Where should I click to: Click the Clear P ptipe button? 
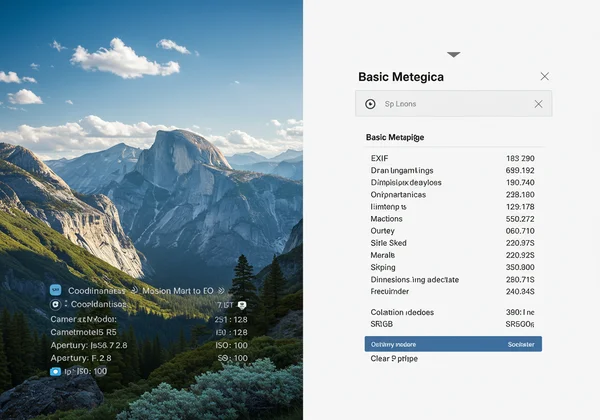(394, 358)
